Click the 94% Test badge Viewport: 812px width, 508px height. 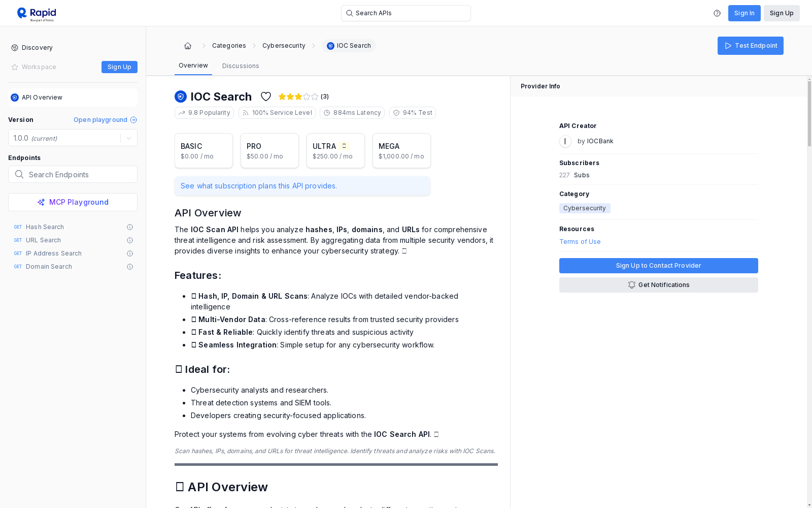(413, 113)
